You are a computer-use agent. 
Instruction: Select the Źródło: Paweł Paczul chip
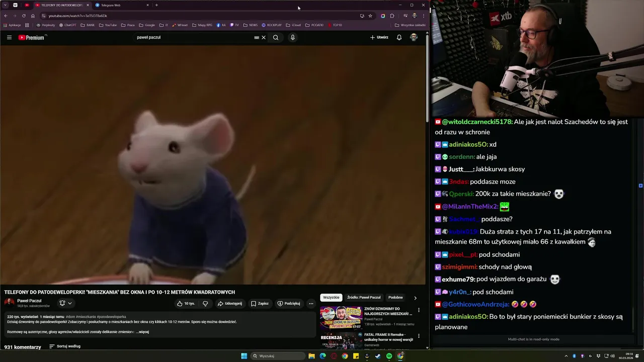pos(364,297)
